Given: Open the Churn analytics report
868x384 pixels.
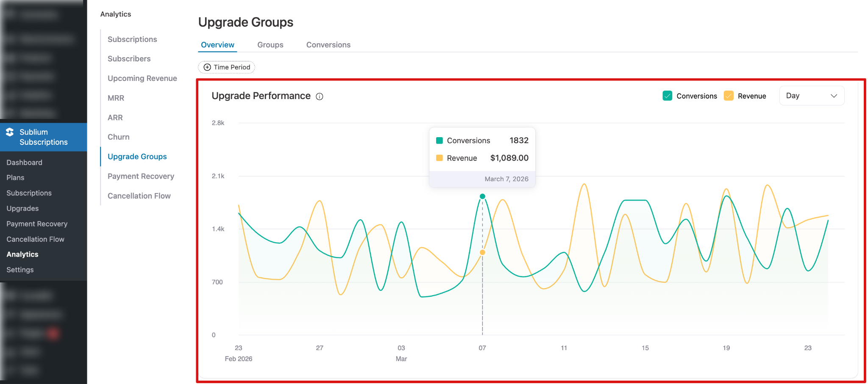Looking at the screenshot, I should (x=118, y=136).
